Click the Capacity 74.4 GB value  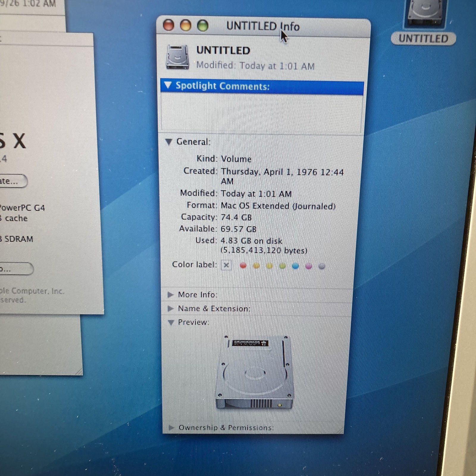236,217
